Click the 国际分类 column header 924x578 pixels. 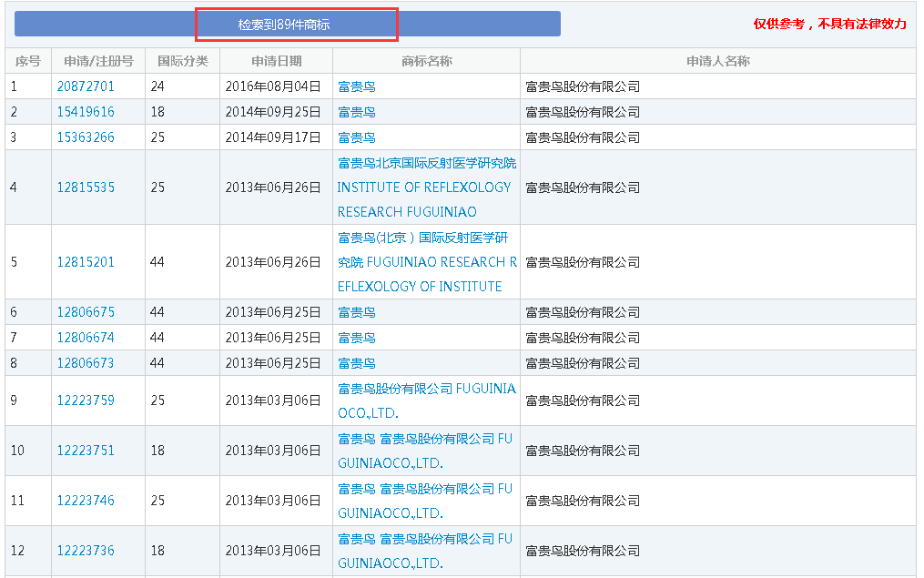183,61
